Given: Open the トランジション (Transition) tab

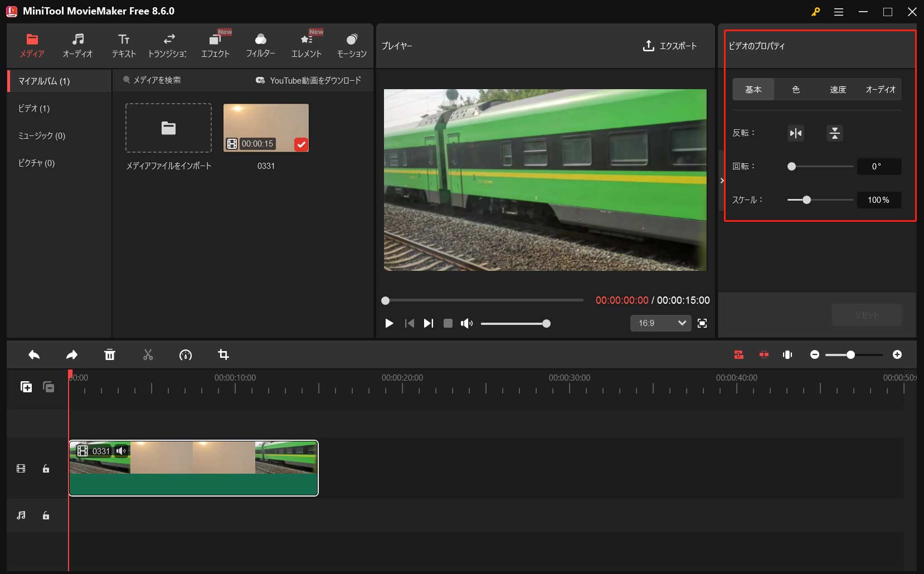Looking at the screenshot, I should [168, 45].
